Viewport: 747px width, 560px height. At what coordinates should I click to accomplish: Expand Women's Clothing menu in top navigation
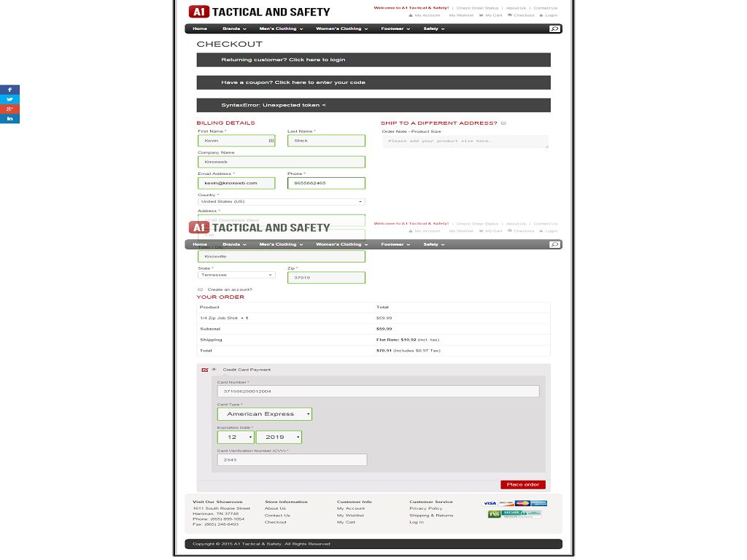point(341,28)
